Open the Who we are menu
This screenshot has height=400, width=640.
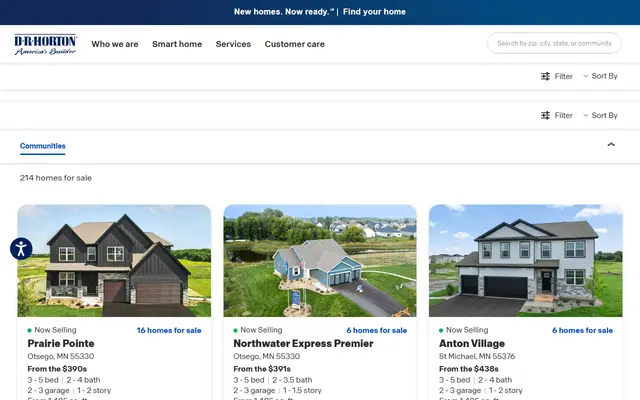coord(115,44)
